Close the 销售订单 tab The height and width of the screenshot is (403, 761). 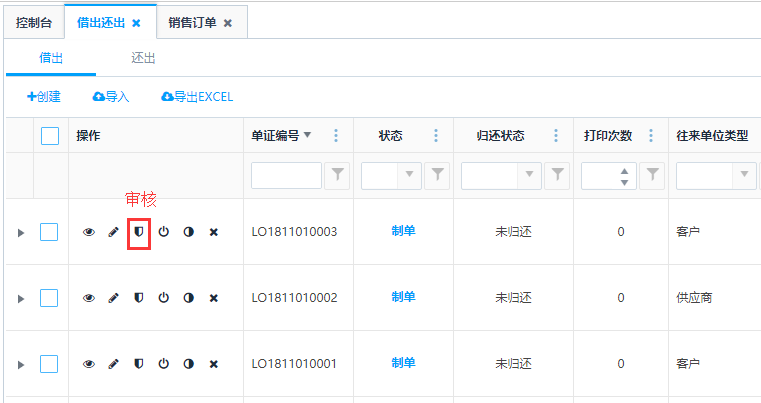click(x=228, y=22)
